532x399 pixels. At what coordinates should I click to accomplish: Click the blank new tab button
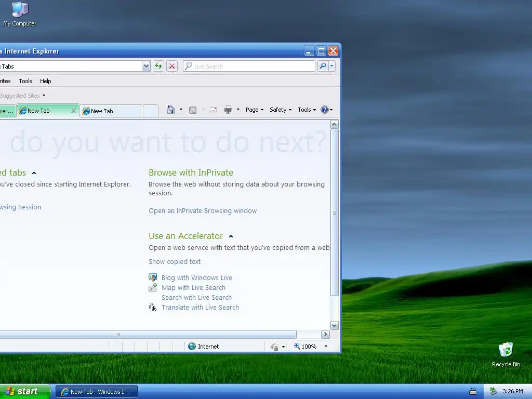pyautogui.click(x=151, y=111)
